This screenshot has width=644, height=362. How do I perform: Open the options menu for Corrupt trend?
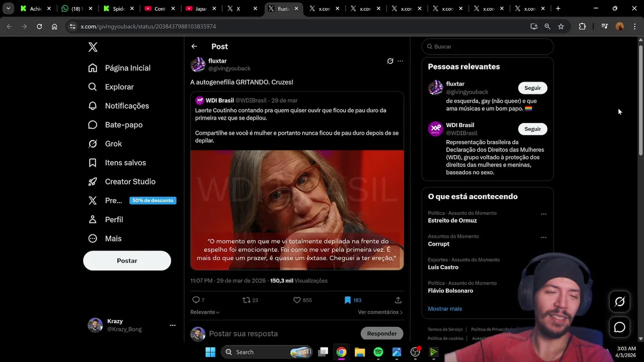tap(543, 237)
